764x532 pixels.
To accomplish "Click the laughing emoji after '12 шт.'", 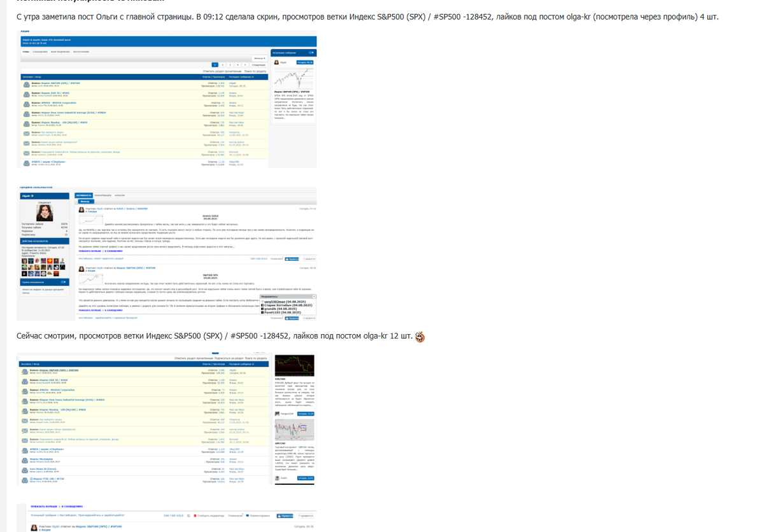I will (420, 337).
